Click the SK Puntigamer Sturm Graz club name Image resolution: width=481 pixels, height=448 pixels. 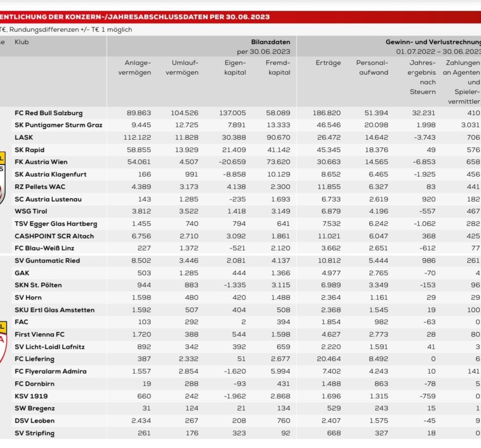click(59, 125)
